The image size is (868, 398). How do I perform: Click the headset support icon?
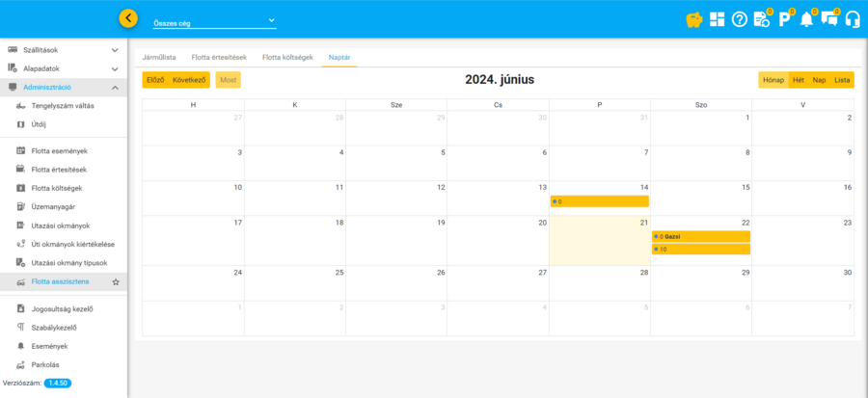(x=852, y=19)
